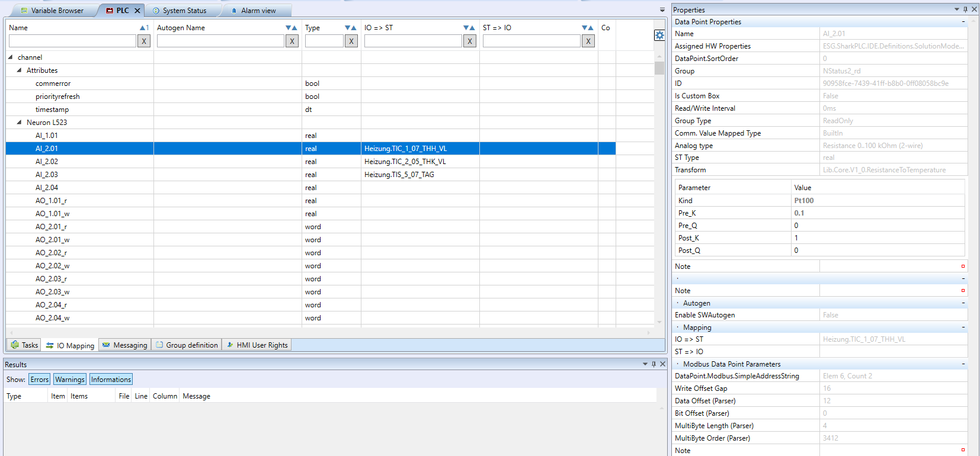Open the Group definition tab
The width and height of the screenshot is (980, 456).
tap(187, 345)
